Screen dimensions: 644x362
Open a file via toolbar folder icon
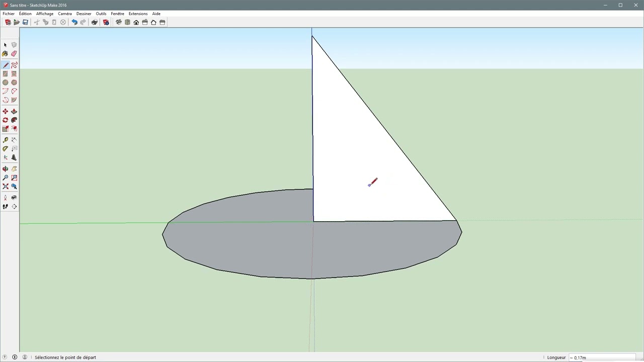pyautogui.click(x=17, y=22)
